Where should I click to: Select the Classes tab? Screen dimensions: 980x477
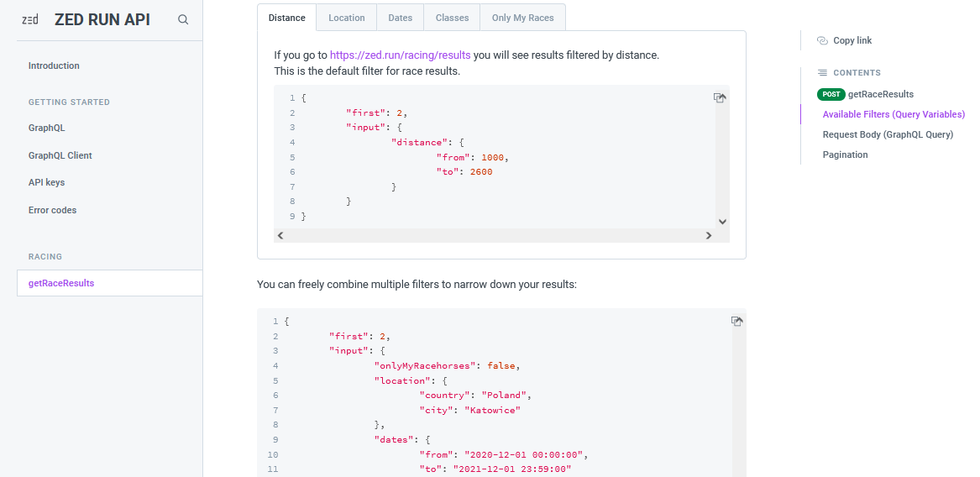click(452, 18)
